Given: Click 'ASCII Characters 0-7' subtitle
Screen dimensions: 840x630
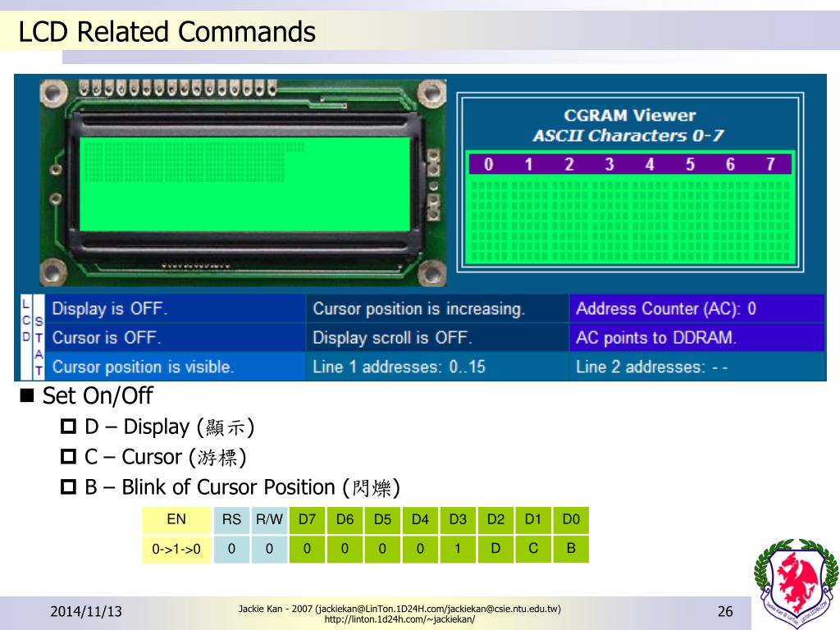Looking at the screenshot, I should 628,135.
